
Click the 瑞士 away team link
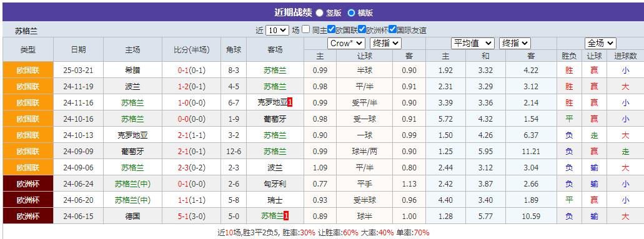coord(275,200)
